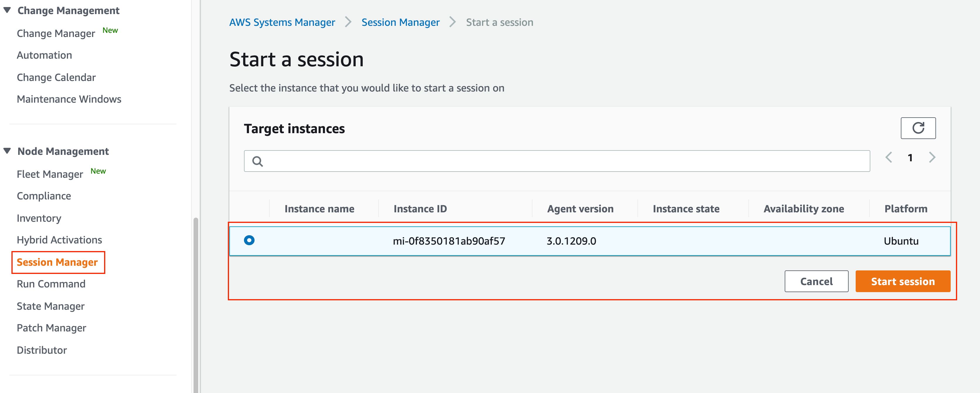Select the mi-0f8350181ab90af57 instance radio button
Image resolution: width=980 pixels, height=393 pixels.
pyautogui.click(x=249, y=240)
